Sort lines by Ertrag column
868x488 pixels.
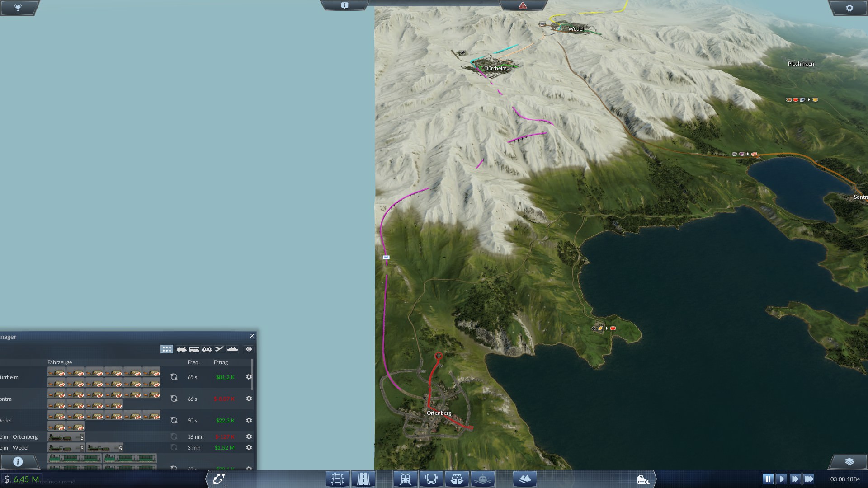click(221, 362)
